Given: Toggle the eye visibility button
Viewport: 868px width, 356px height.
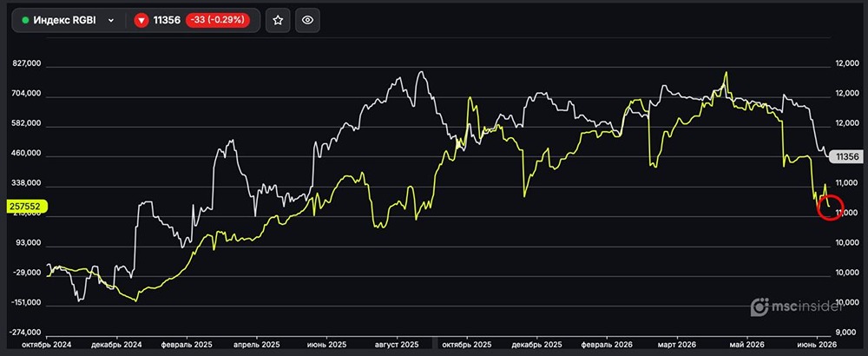Looking at the screenshot, I should (x=308, y=21).
